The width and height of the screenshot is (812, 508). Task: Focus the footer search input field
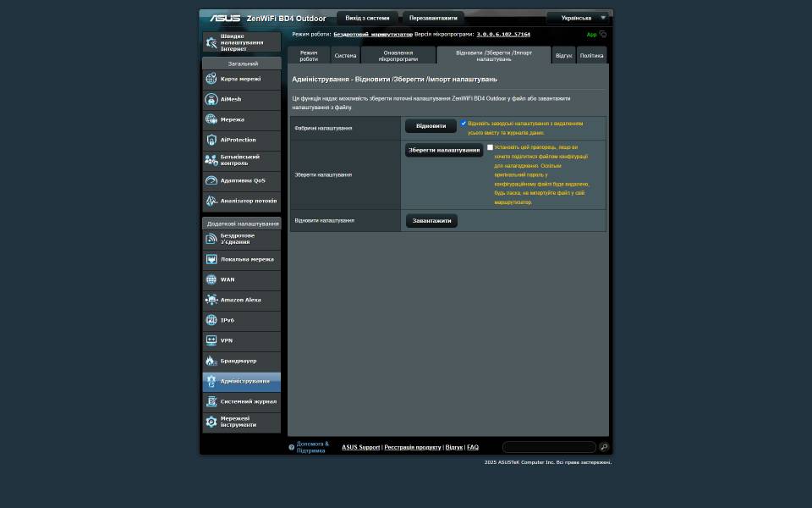[x=549, y=447]
